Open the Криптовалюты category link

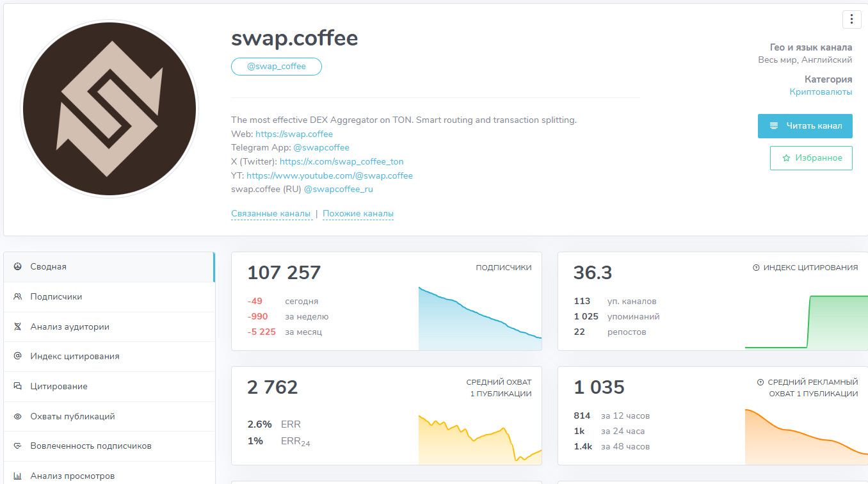tap(821, 92)
